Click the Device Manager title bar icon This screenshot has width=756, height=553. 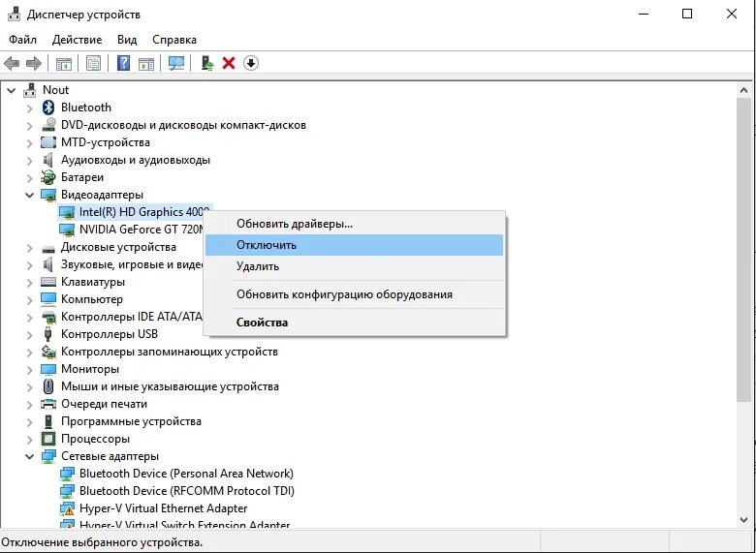point(14,15)
